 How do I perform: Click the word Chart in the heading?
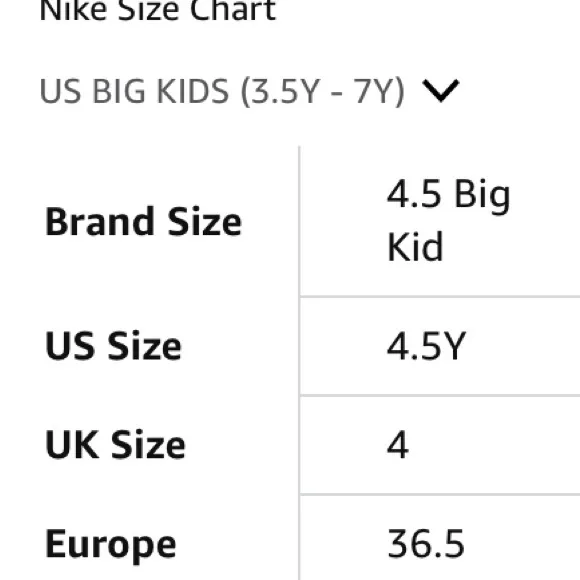click(233, 10)
